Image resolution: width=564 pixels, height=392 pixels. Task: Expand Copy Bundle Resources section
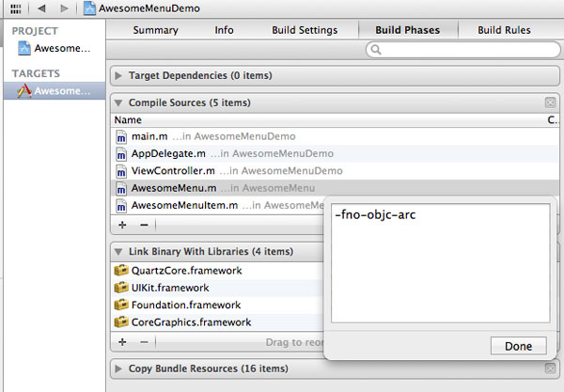point(118,368)
